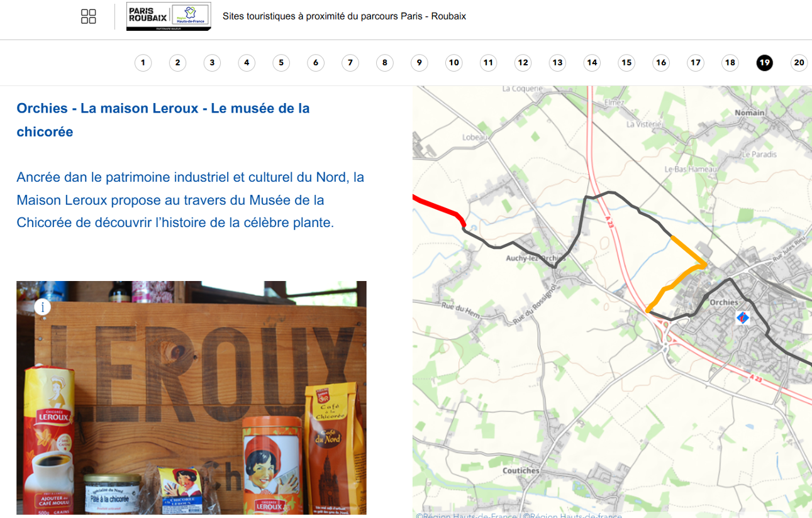This screenshot has width=812, height=518.
Task: Click the red route segment on map
Action: [440, 208]
